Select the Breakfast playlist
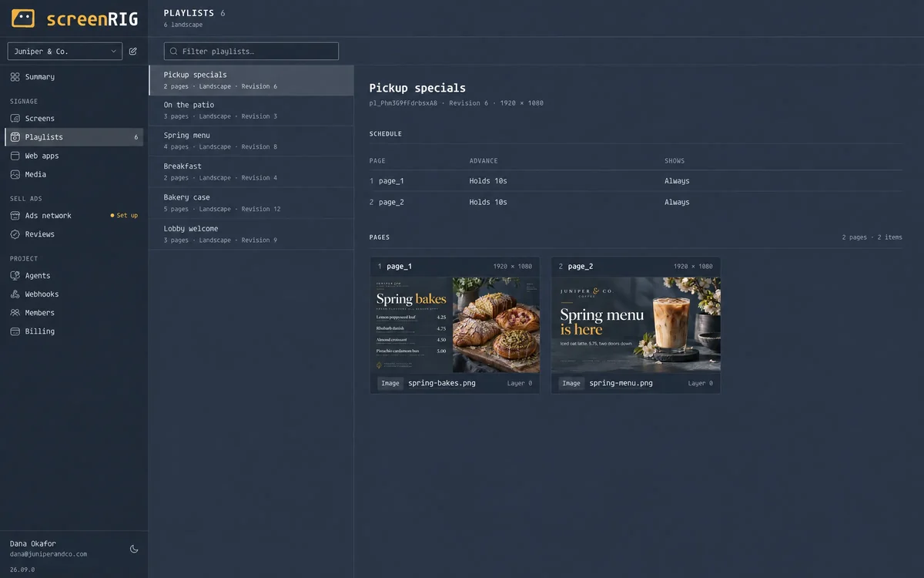This screenshot has height=578, width=924. pyautogui.click(x=251, y=172)
